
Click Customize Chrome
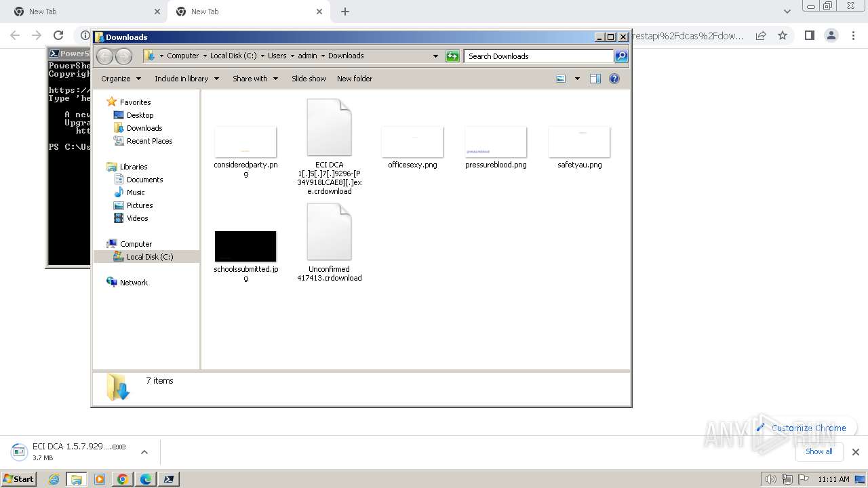point(801,428)
